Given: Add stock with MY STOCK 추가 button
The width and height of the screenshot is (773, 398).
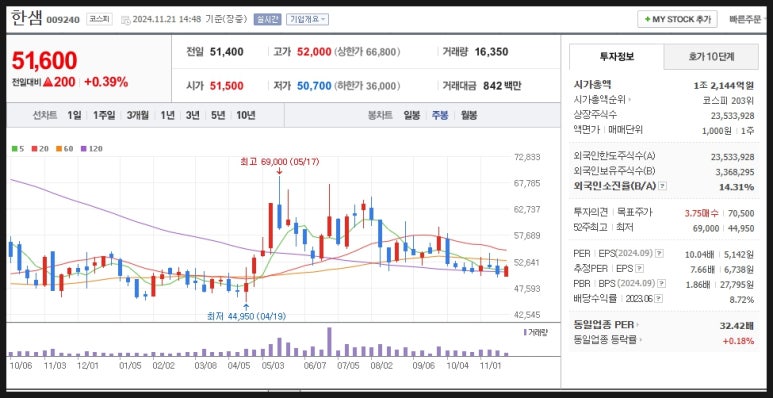Looking at the screenshot, I should [x=677, y=20].
